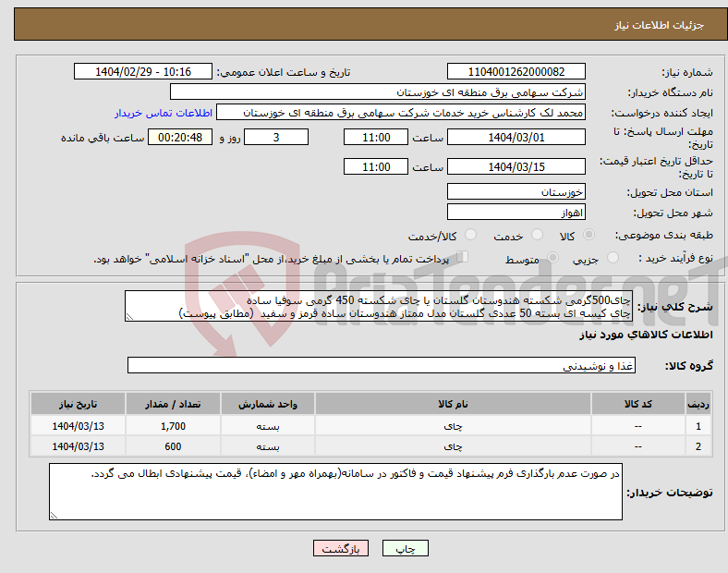Click the buyer organization name field
728x573 pixels.
378,91
